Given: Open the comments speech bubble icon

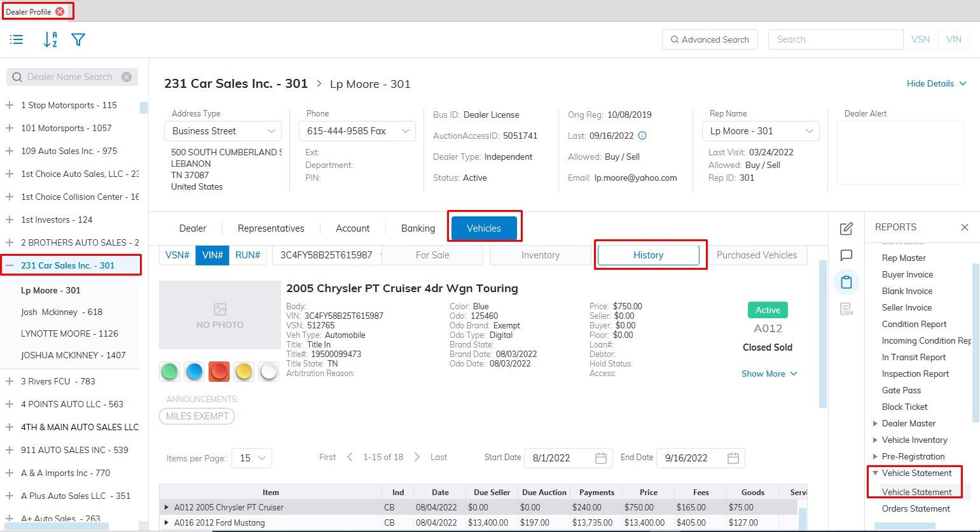Looking at the screenshot, I should click(x=846, y=255).
